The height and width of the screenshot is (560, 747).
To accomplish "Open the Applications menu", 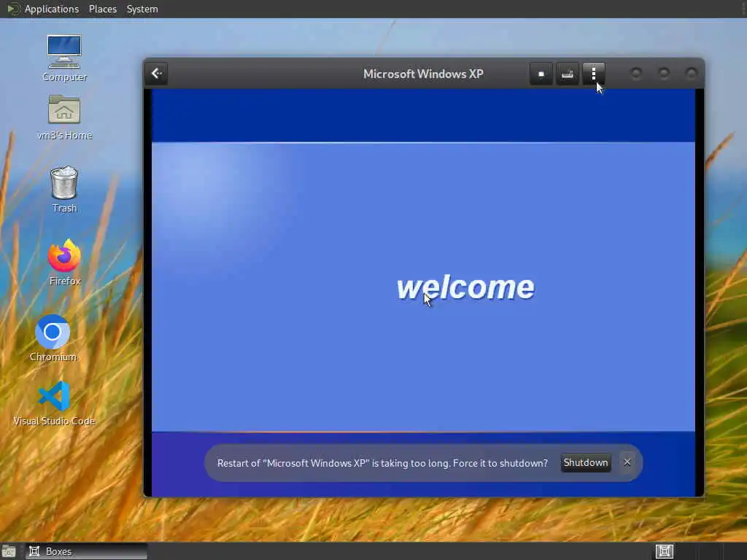I will point(52,9).
